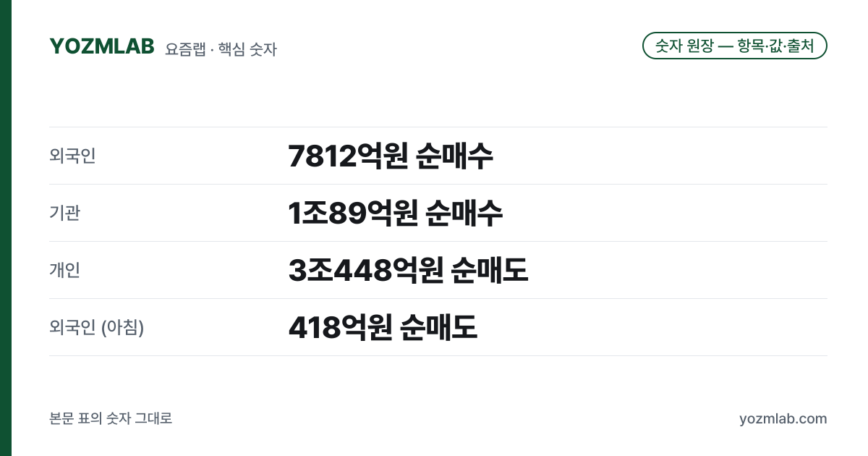Click the YOZMLAB logo text

tap(102, 46)
